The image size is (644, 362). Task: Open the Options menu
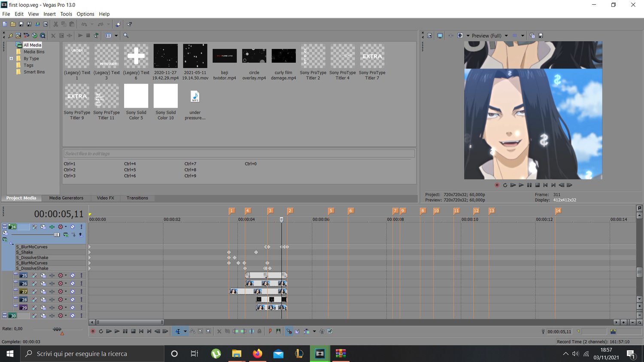[x=85, y=14]
